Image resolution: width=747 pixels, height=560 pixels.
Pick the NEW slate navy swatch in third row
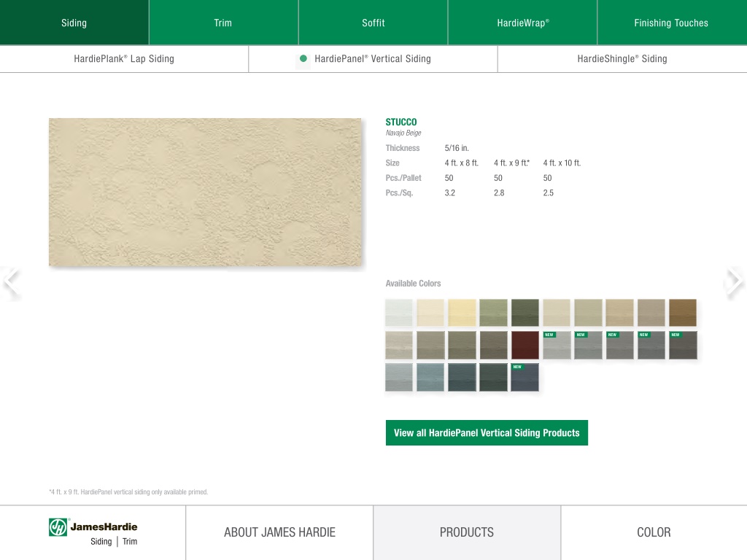click(x=525, y=377)
